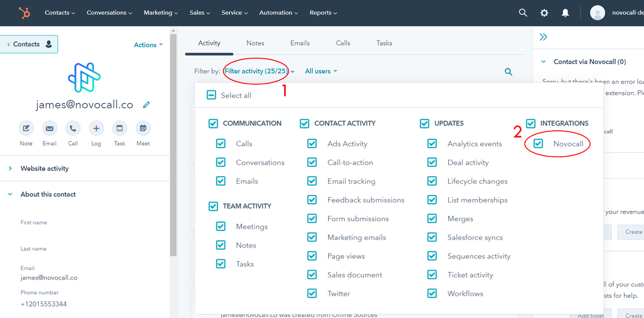Uncheck the Novocall integration checkbox

click(538, 143)
